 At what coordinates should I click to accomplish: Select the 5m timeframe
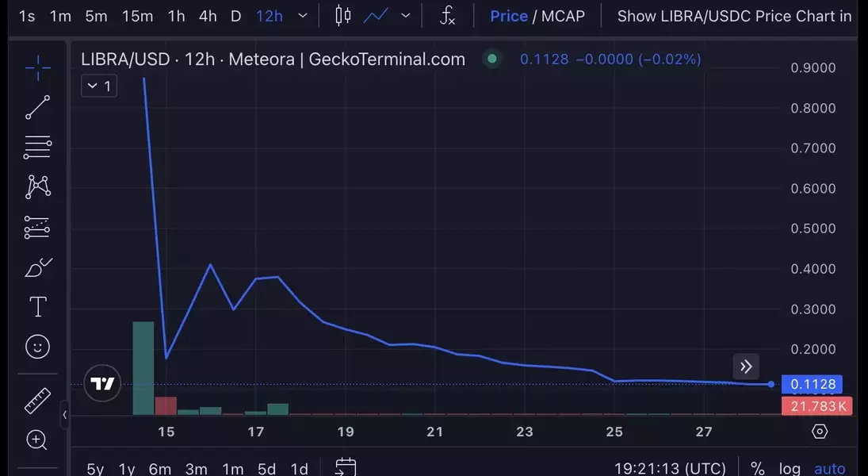(x=97, y=16)
